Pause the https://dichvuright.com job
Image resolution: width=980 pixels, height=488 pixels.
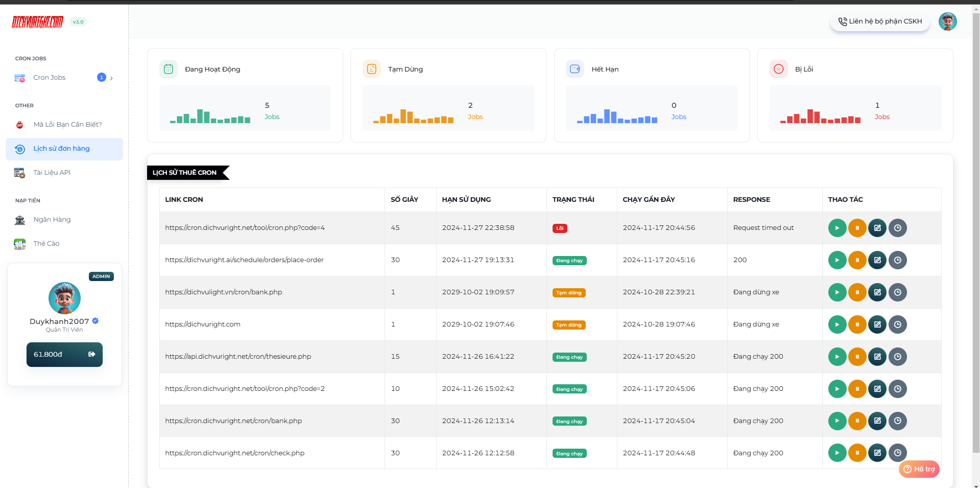pyautogui.click(x=857, y=324)
